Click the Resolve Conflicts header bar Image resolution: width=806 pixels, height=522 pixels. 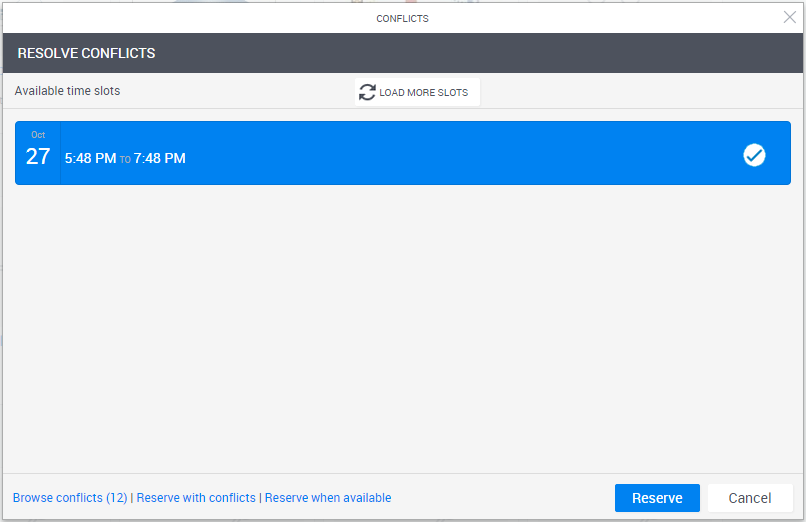(400, 53)
